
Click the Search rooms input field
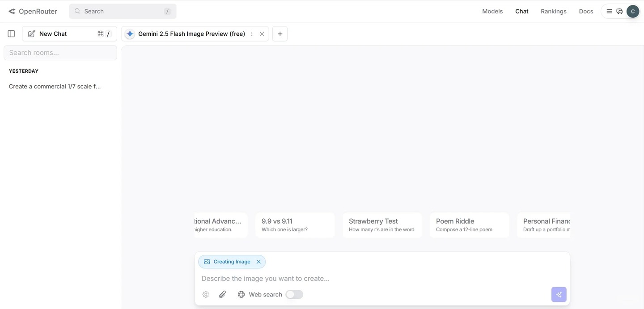point(60,53)
